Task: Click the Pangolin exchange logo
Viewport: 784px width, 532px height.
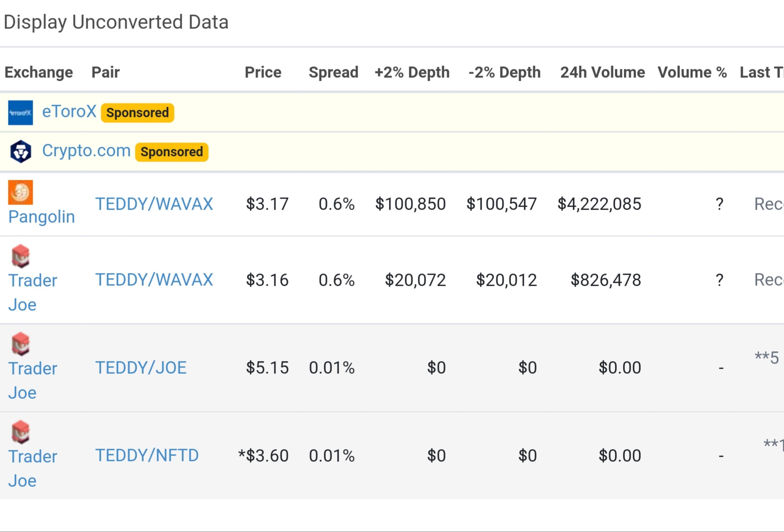Action: pyautogui.click(x=20, y=192)
